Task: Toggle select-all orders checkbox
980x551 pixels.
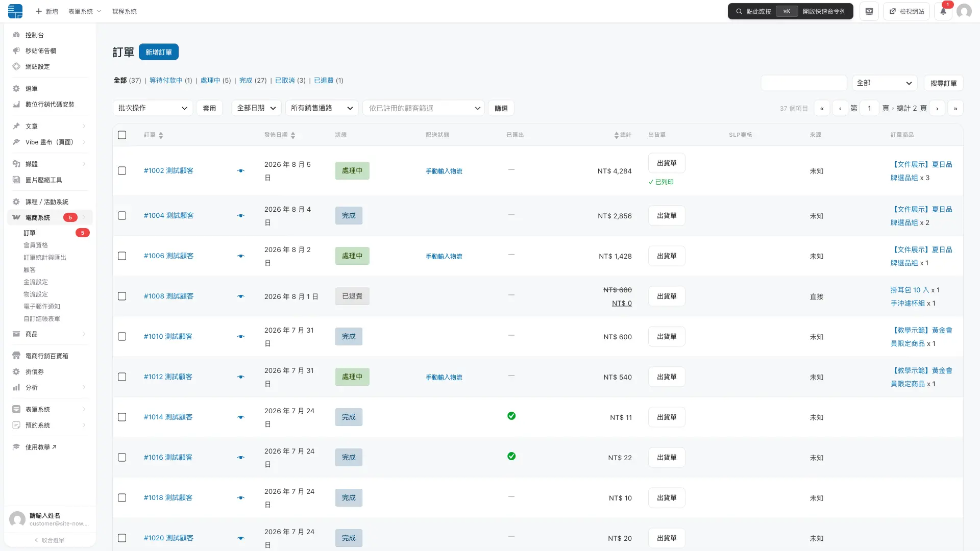Action: coord(122,135)
